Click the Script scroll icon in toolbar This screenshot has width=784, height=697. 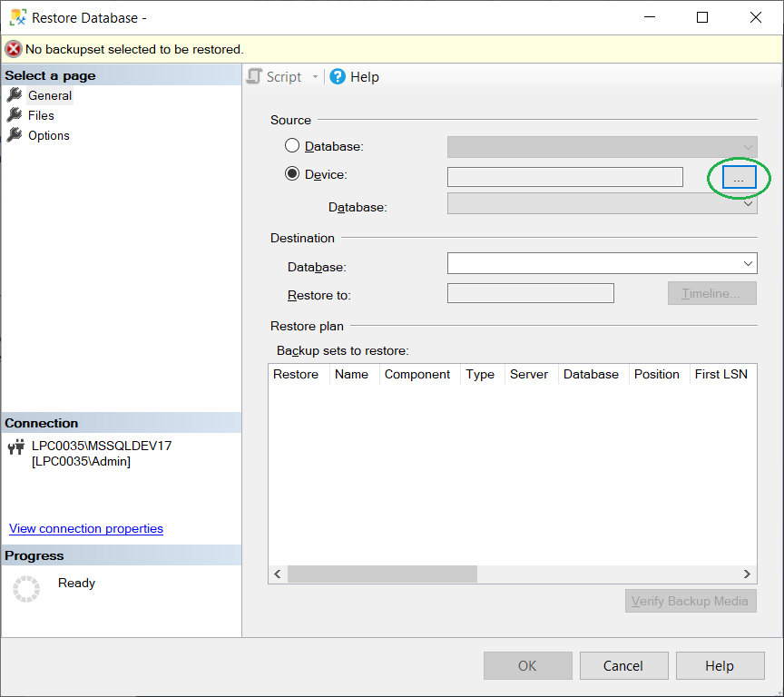click(x=255, y=77)
